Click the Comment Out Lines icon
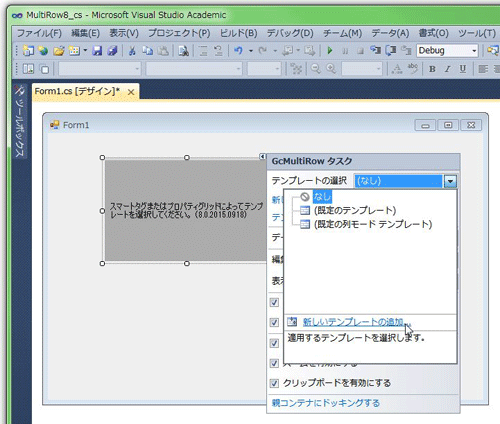500x424 pixels. coord(203,51)
